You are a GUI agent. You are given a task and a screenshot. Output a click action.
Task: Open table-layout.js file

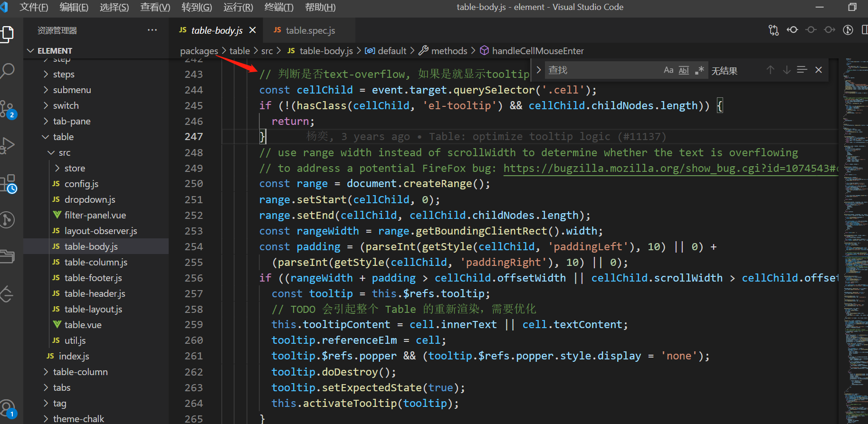click(96, 309)
